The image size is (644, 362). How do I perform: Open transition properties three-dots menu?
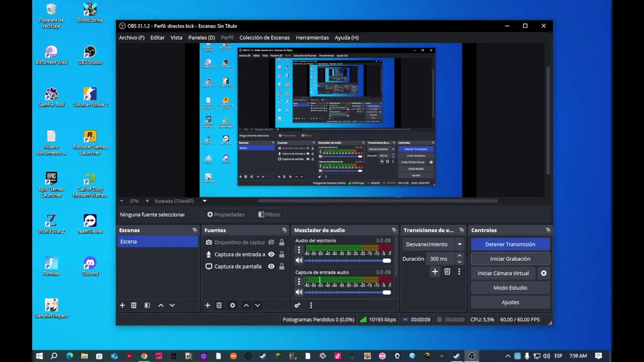coord(459,272)
